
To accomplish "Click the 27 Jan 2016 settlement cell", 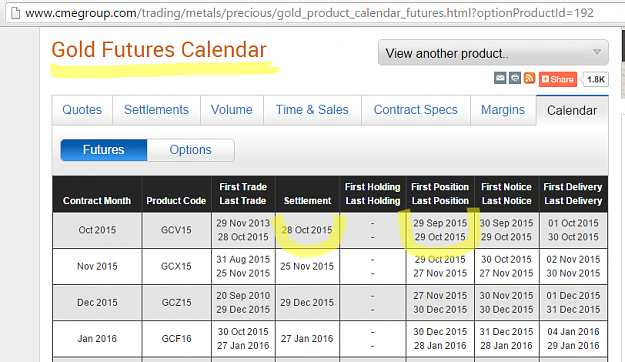I will tap(307, 338).
